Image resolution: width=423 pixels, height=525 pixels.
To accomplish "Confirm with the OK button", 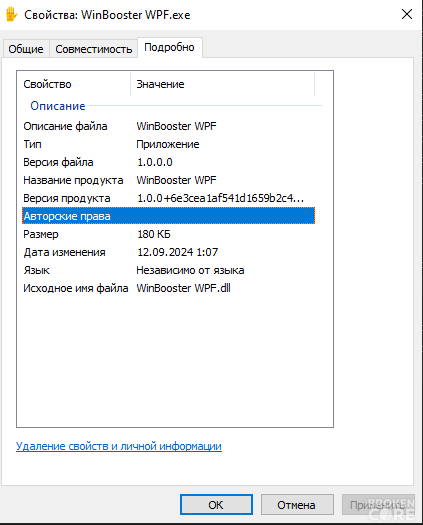I will (216, 505).
